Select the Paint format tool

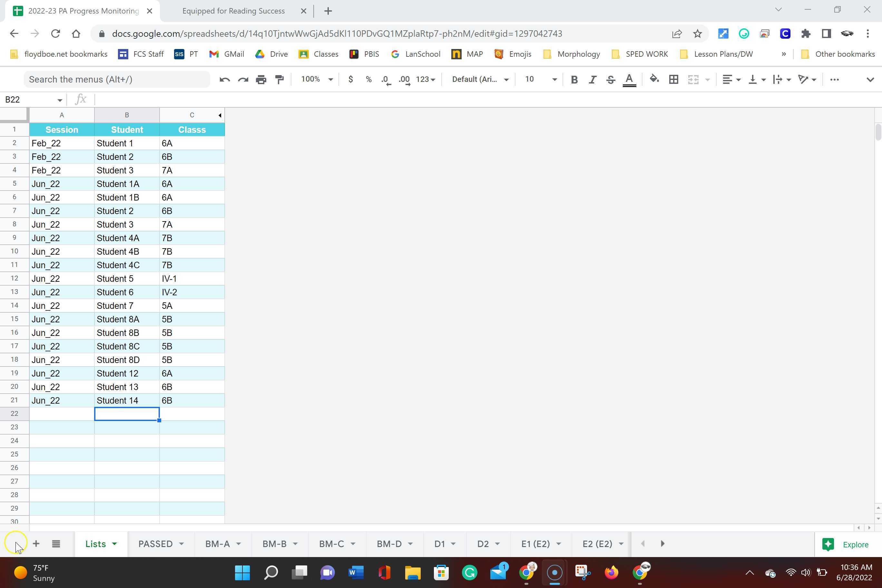tap(279, 79)
